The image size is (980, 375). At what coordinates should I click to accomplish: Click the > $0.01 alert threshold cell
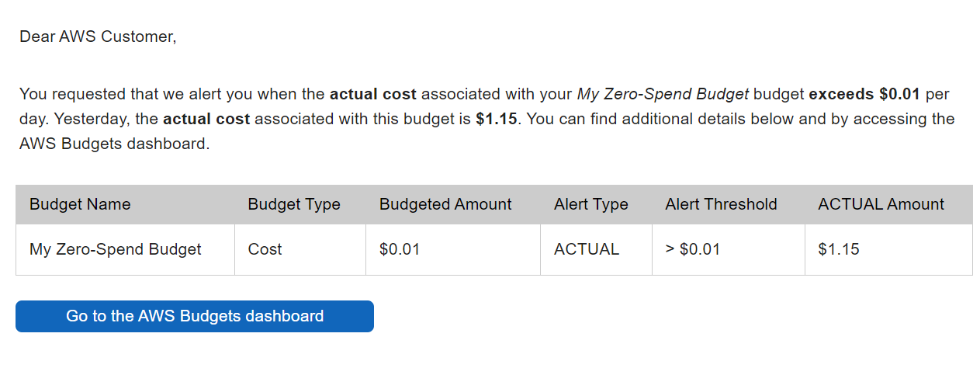click(693, 249)
